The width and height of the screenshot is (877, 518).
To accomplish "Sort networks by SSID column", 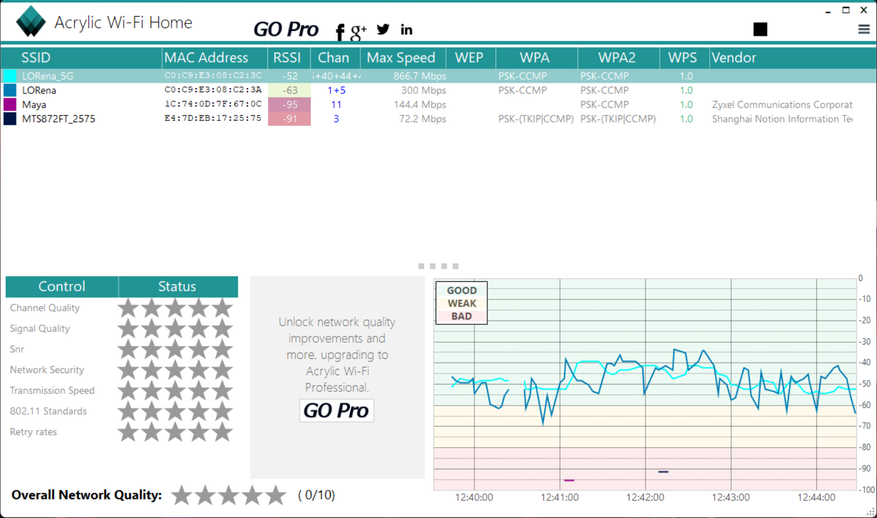I will [82, 58].
